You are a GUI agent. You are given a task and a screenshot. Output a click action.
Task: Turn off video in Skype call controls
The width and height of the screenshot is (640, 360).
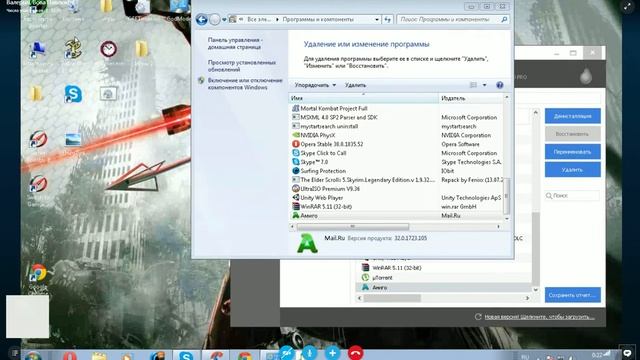click(x=287, y=353)
